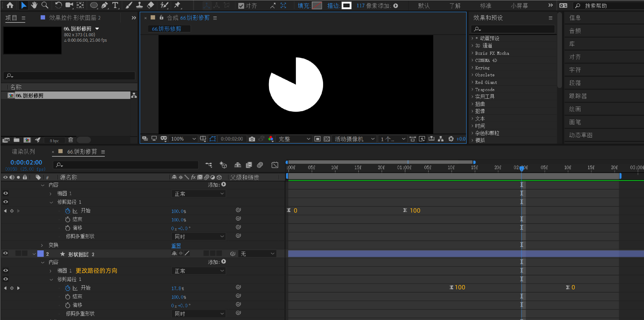Select the Puppet Pin tool
The width and height of the screenshot is (644, 320).
pyautogui.click(x=177, y=5)
